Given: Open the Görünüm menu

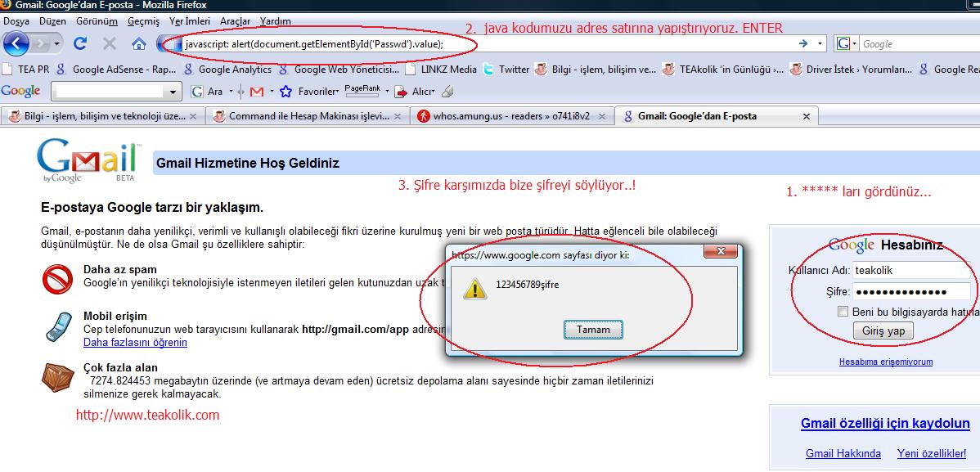Looking at the screenshot, I should (x=97, y=21).
